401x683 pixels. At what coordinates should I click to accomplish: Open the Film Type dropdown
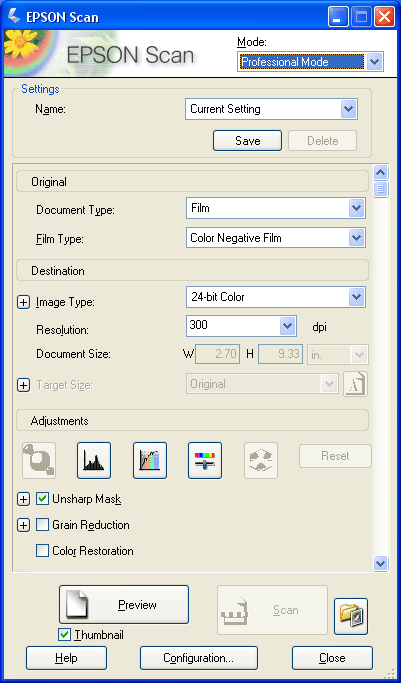[x=276, y=238]
